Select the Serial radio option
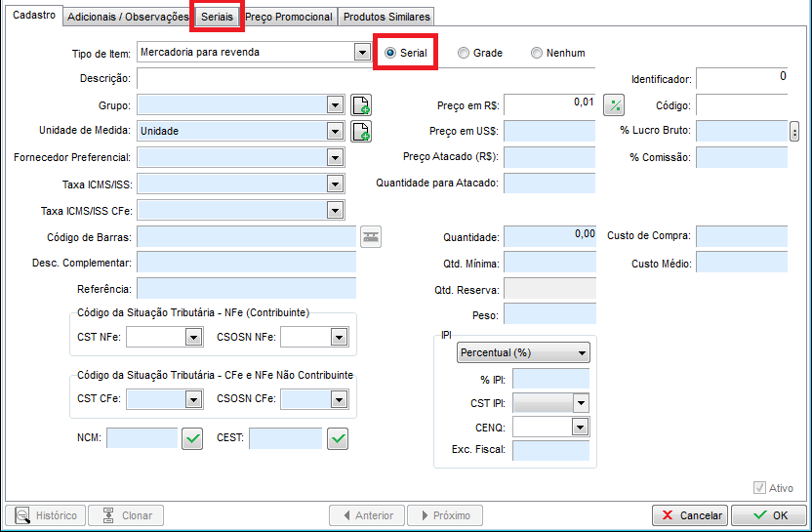This screenshot has width=812, height=532. tap(405, 53)
